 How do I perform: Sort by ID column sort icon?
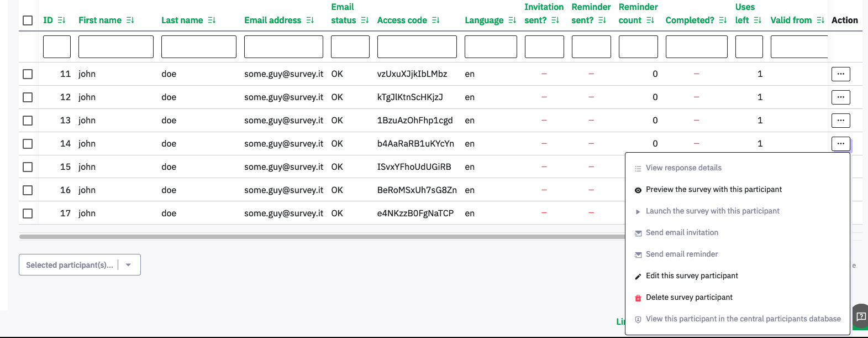[x=61, y=20]
